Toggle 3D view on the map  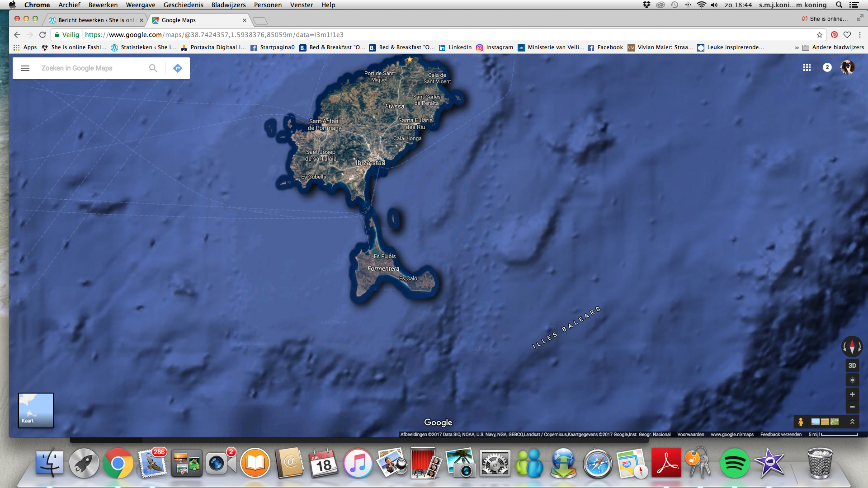852,366
